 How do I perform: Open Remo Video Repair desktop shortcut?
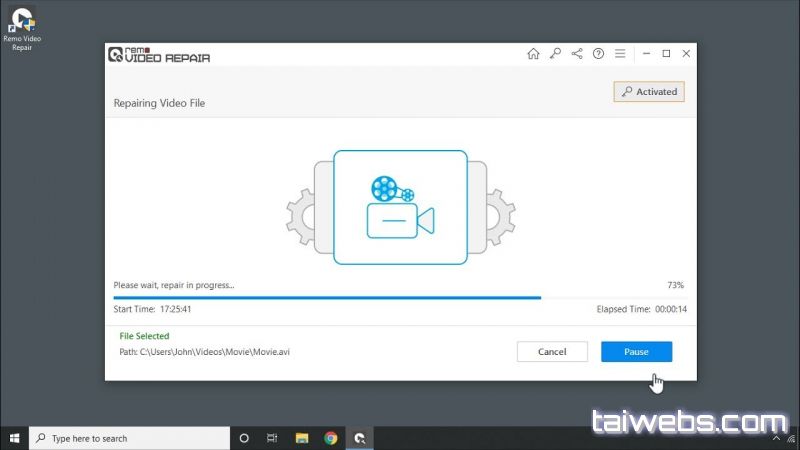[22, 29]
